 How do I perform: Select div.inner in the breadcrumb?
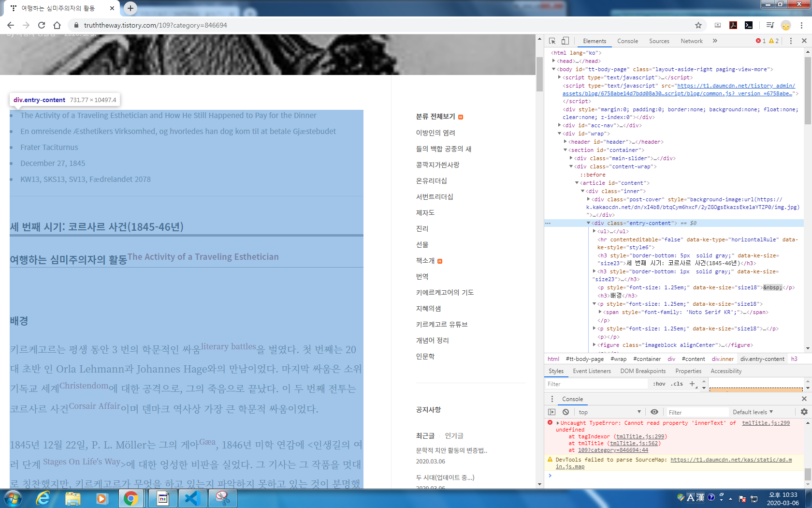pos(723,359)
